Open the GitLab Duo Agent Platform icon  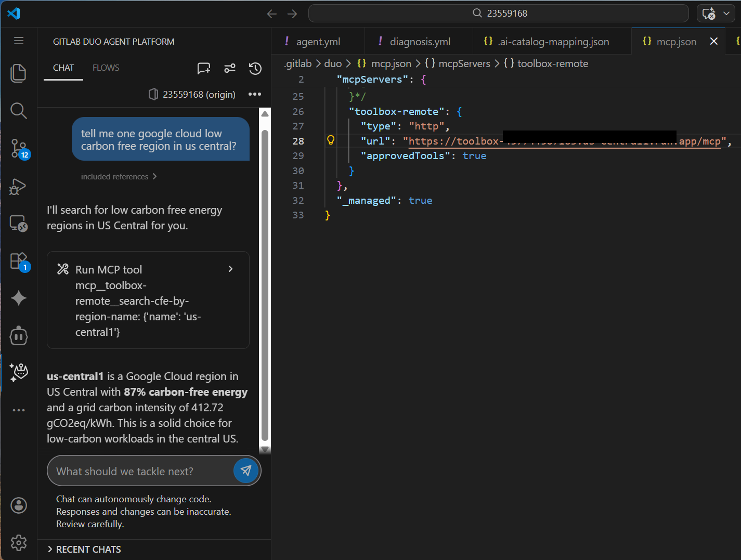[x=19, y=372]
